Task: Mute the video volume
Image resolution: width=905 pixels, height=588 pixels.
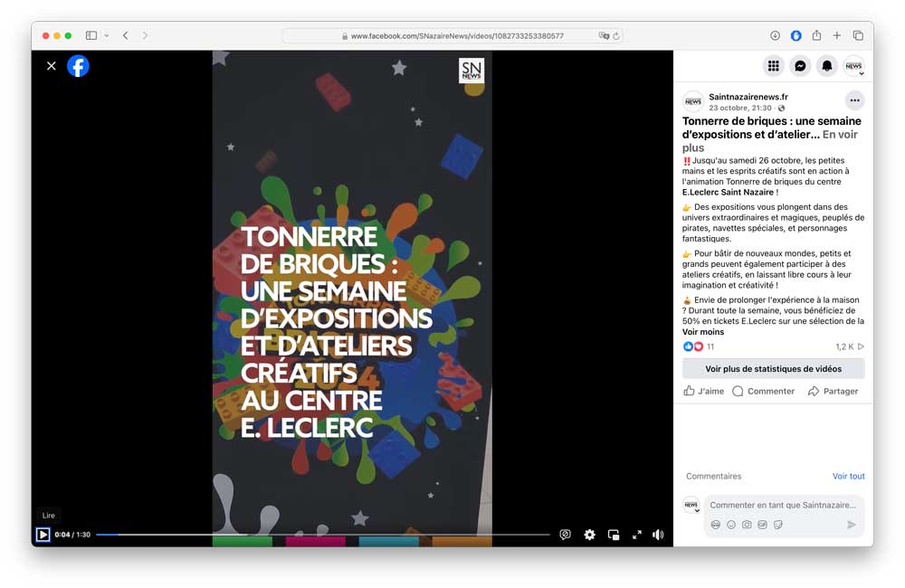Action: 658,535
